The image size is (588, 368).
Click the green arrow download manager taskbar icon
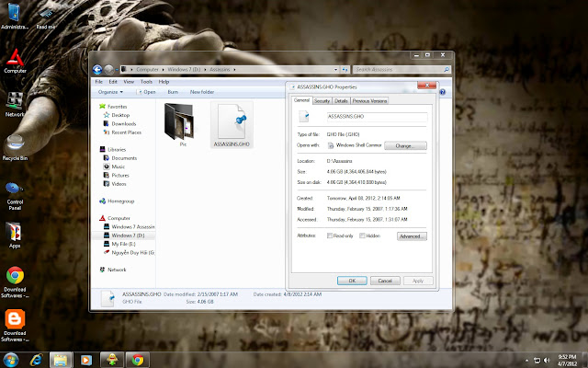tap(112, 360)
